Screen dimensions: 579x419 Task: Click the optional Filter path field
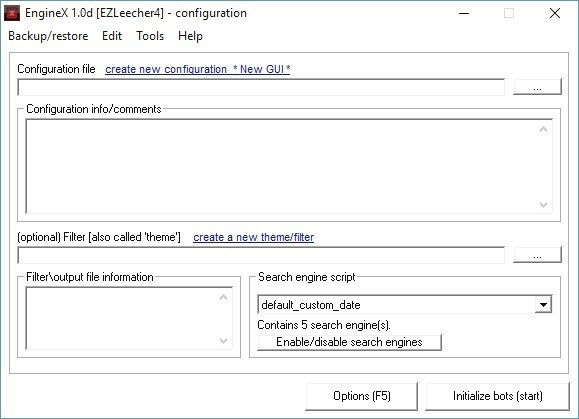261,255
